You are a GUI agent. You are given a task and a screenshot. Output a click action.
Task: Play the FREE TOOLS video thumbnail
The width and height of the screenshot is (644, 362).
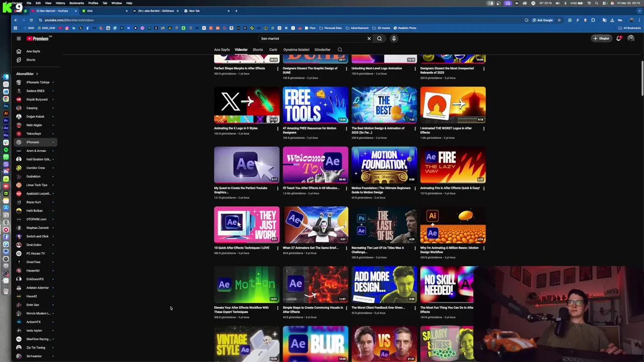point(315,105)
